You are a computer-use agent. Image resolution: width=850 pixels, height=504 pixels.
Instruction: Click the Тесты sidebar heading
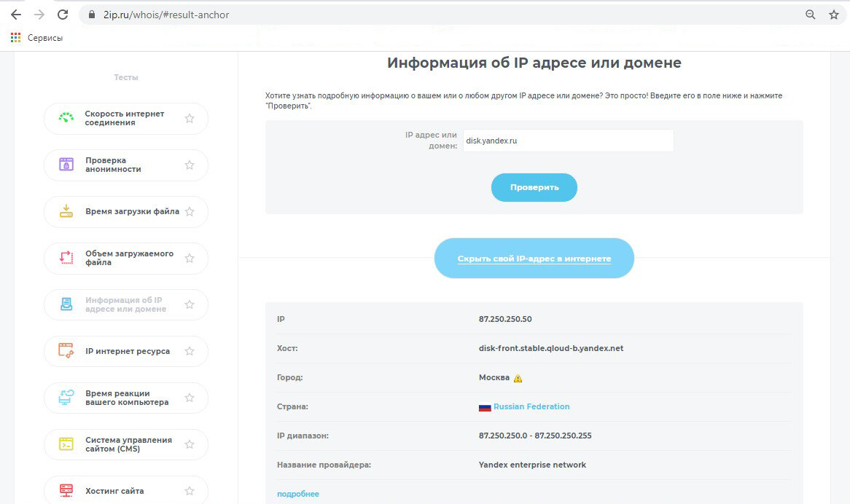click(x=126, y=77)
